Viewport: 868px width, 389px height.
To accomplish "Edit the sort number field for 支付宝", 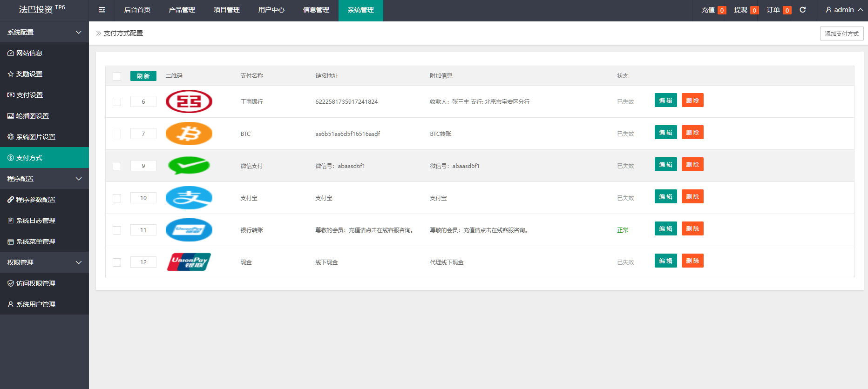I will coord(143,198).
